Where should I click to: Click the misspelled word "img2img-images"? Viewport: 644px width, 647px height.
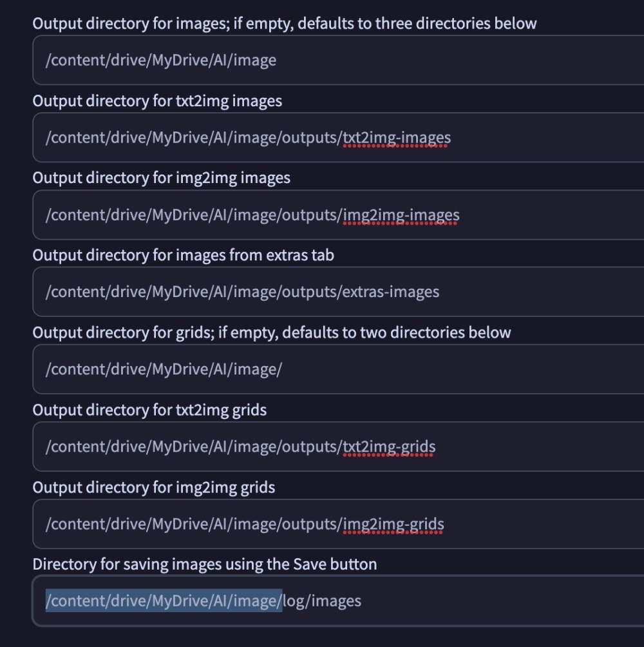pyautogui.click(x=401, y=215)
